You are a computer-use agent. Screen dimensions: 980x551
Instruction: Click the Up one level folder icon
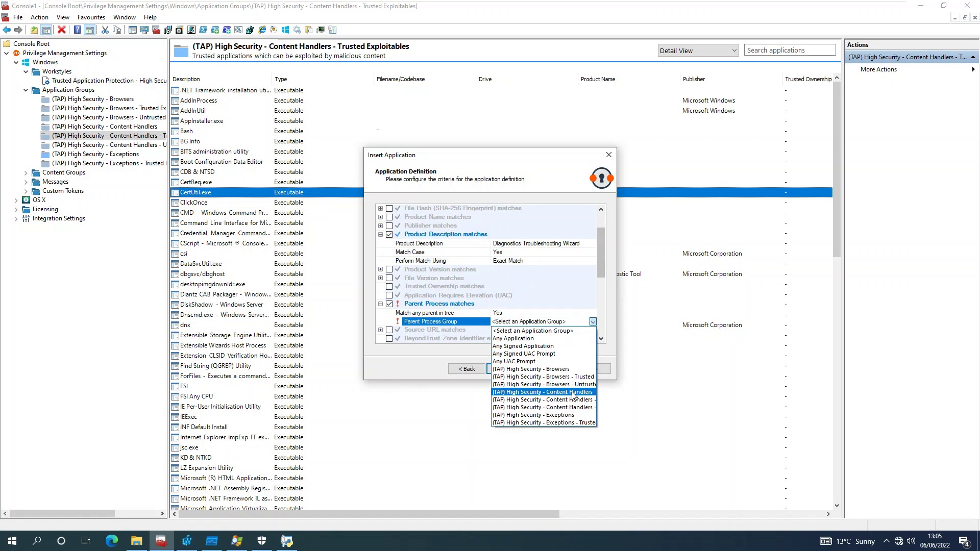pos(34,30)
